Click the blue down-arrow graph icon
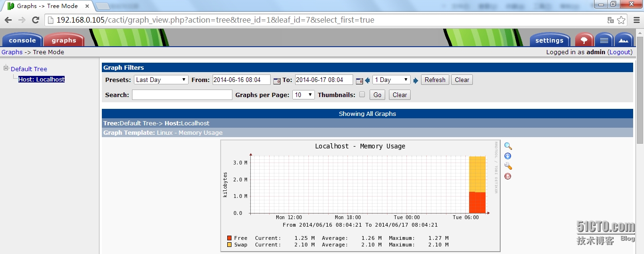The image size is (644, 254). click(x=508, y=156)
